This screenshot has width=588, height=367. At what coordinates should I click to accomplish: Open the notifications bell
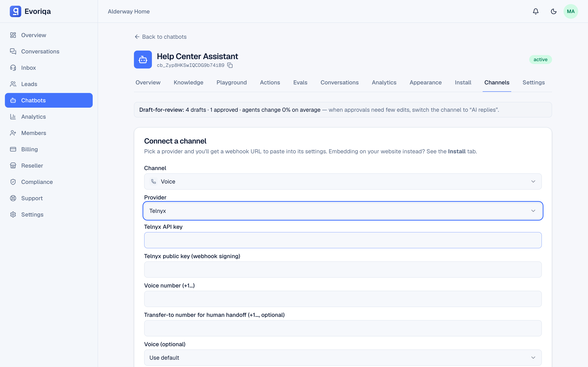[536, 11]
